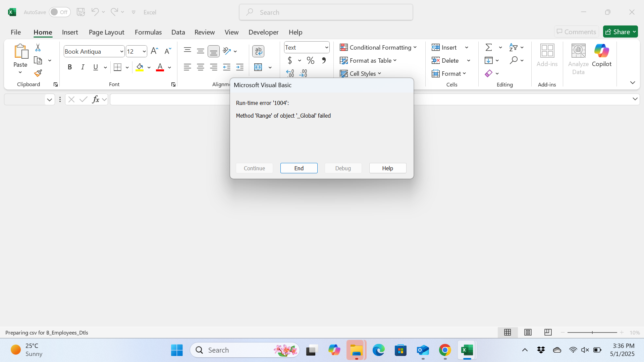Click the AutoSum sigma icon
The width and height of the screenshot is (644, 362).
click(x=489, y=47)
